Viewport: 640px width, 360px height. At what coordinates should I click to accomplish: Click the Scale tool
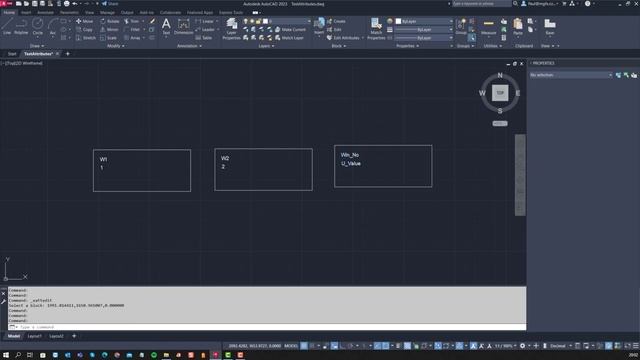pos(109,38)
